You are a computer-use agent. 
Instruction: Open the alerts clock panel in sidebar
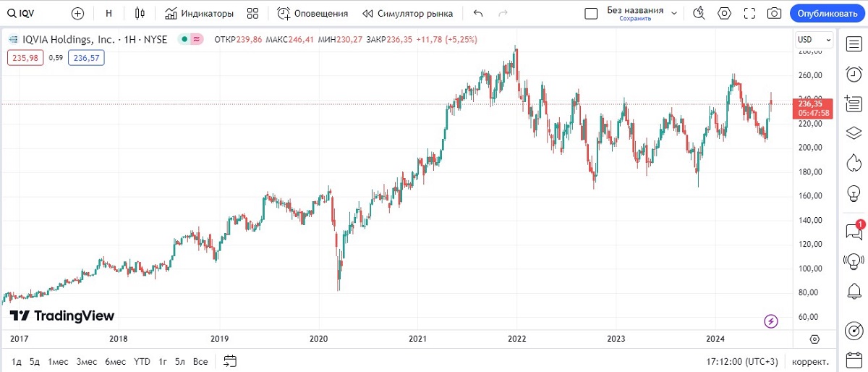click(x=854, y=74)
